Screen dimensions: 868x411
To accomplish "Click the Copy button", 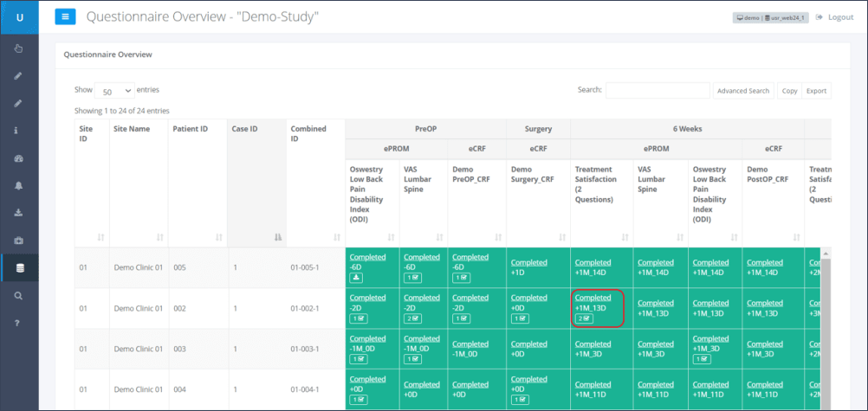I will click(788, 91).
